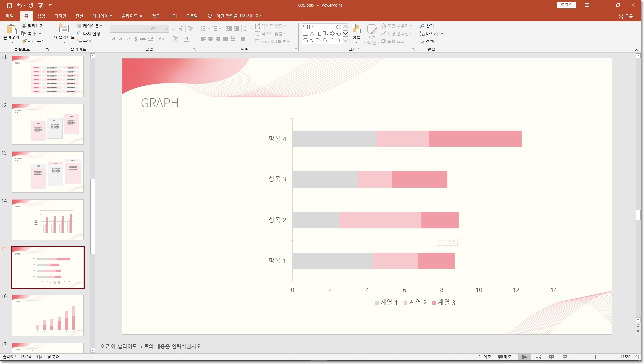
Task: Toggle Underline formatting button
Action: coord(128,39)
